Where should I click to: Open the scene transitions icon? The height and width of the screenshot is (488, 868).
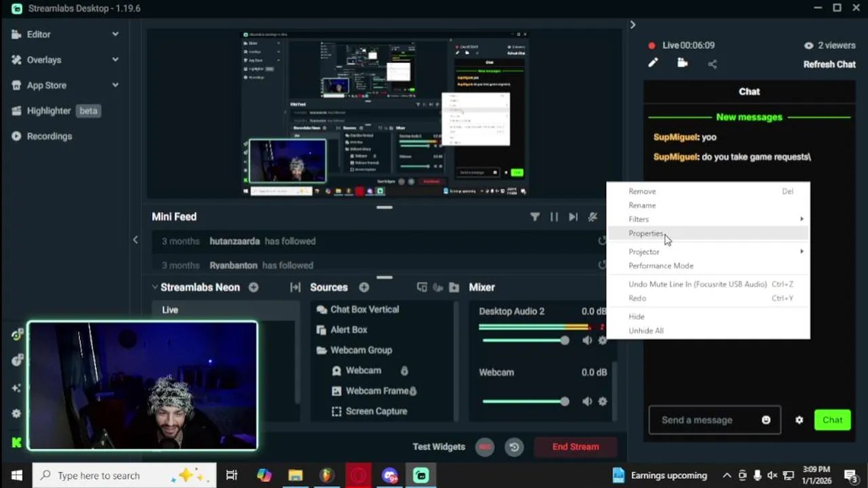295,287
